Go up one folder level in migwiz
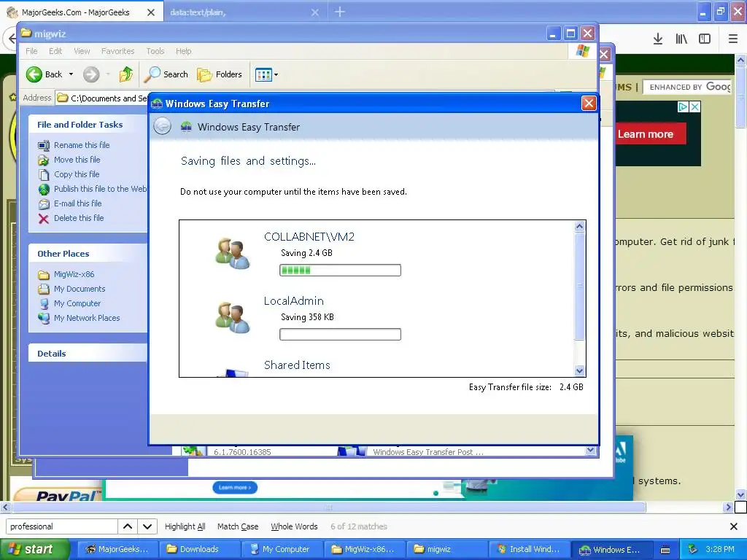747x560 pixels. (x=126, y=74)
